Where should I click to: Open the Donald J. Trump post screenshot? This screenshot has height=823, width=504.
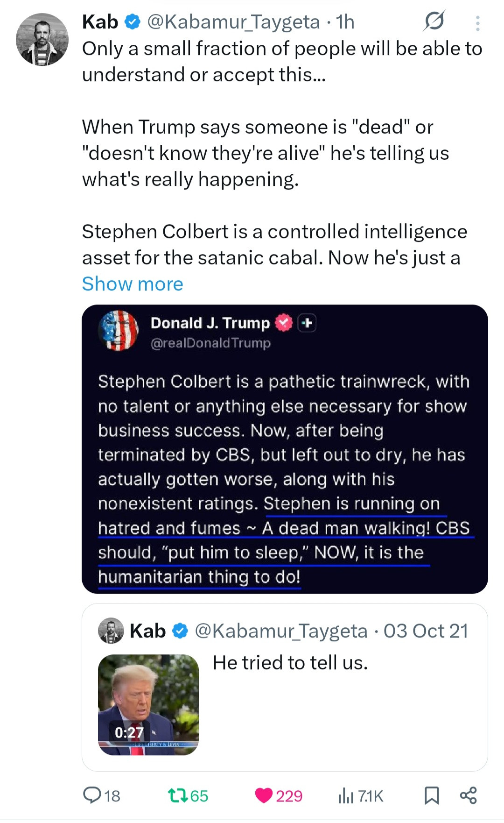coord(285,449)
